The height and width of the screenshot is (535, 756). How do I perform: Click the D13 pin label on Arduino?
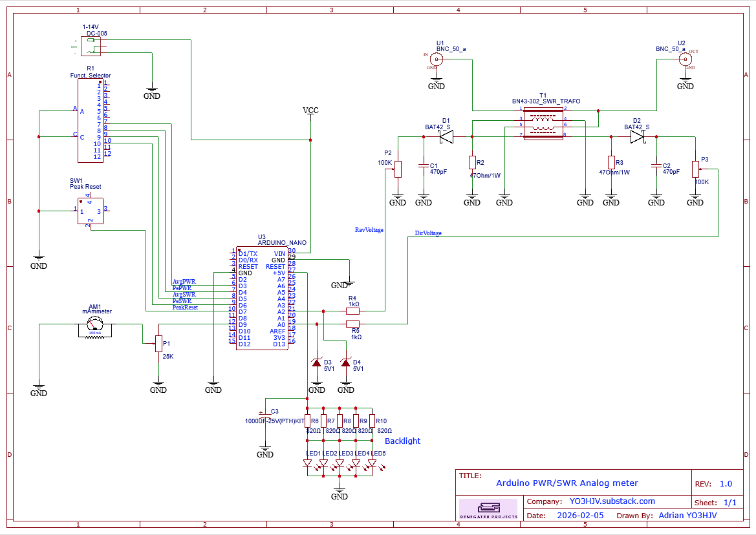(x=279, y=344)
